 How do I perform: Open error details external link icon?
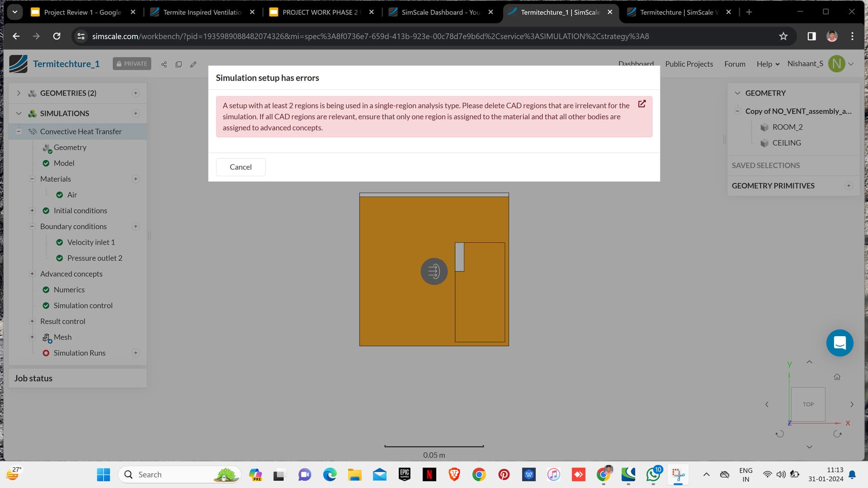point(642,104)
